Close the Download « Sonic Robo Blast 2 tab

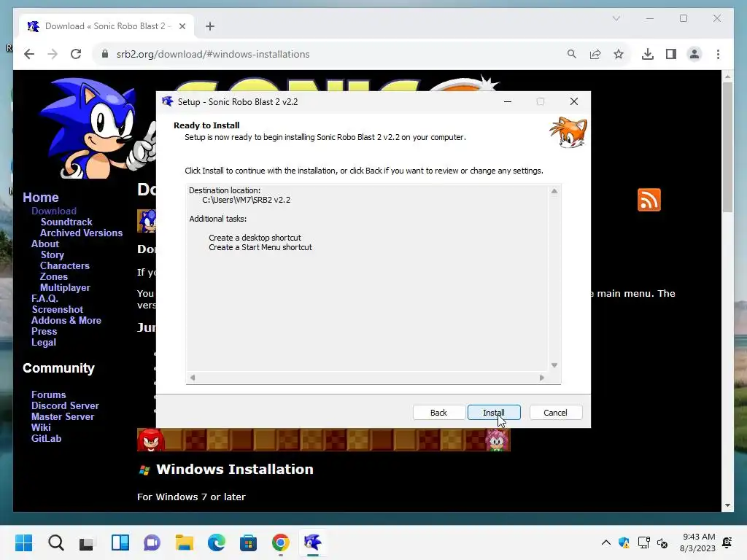coord(182,26)
